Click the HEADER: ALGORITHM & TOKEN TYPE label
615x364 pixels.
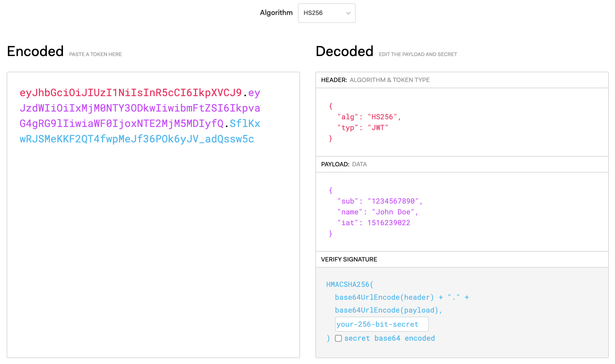(x=375, y=80)
